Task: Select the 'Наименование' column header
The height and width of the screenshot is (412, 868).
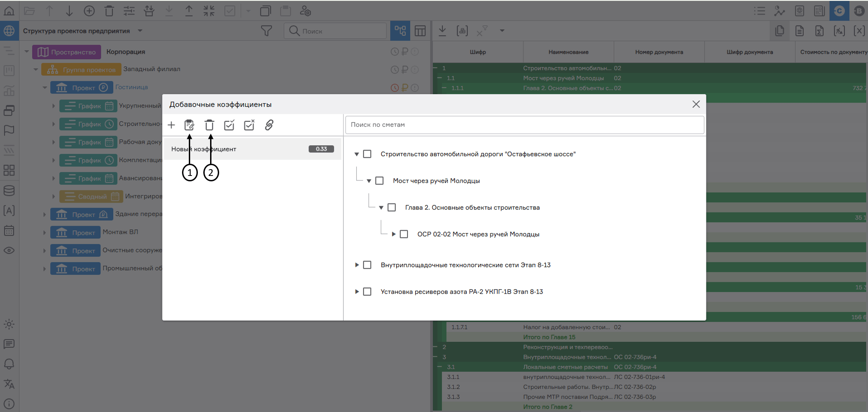Action: coord(568,52)
